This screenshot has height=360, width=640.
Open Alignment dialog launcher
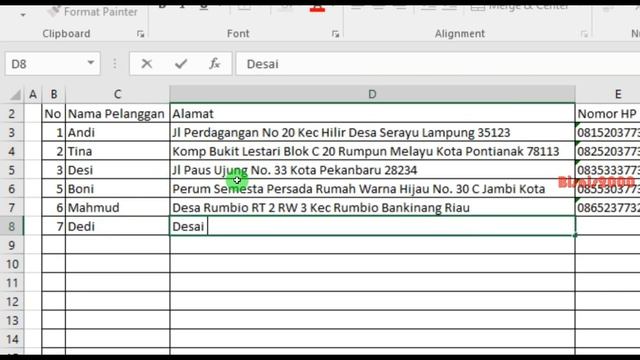[x=584, y=34]
